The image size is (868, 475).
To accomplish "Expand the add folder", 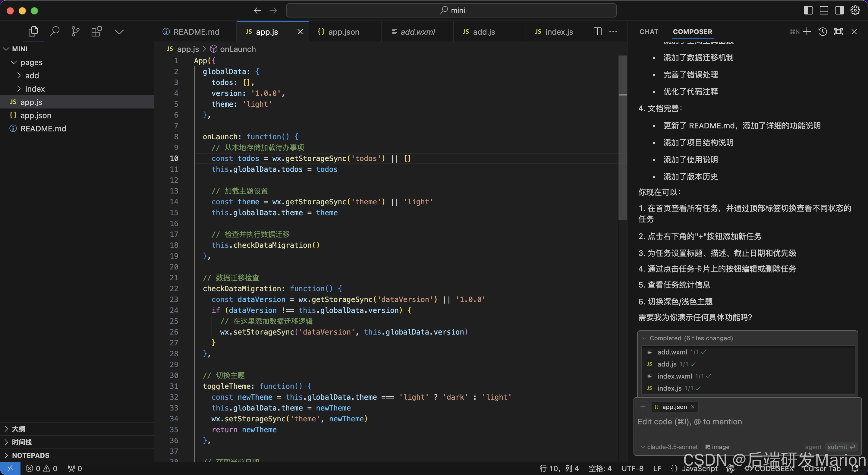I will tap(77, 75).
